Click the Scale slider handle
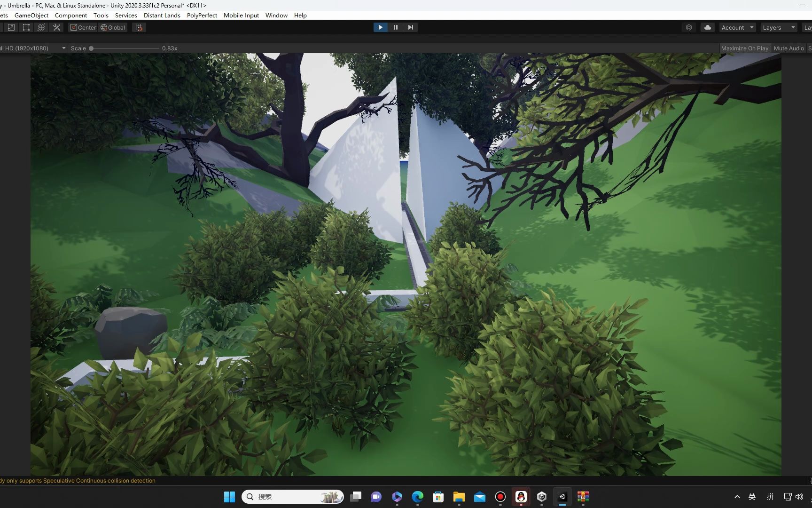The height and width of the screenshot is (508, 812). point(91,48)
